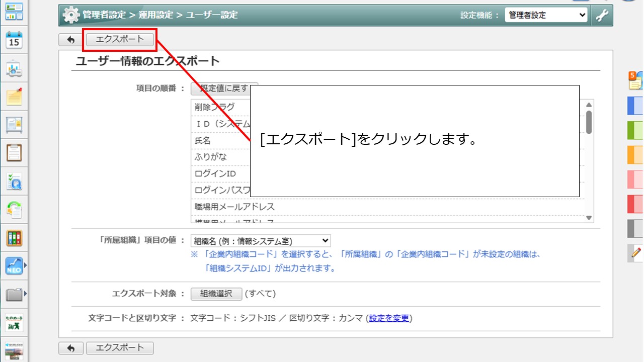The width and height of the screenshot is (644, 362).
Task: Expand the 所属組織 項目の値 dropdown
Action: (261, 241)
